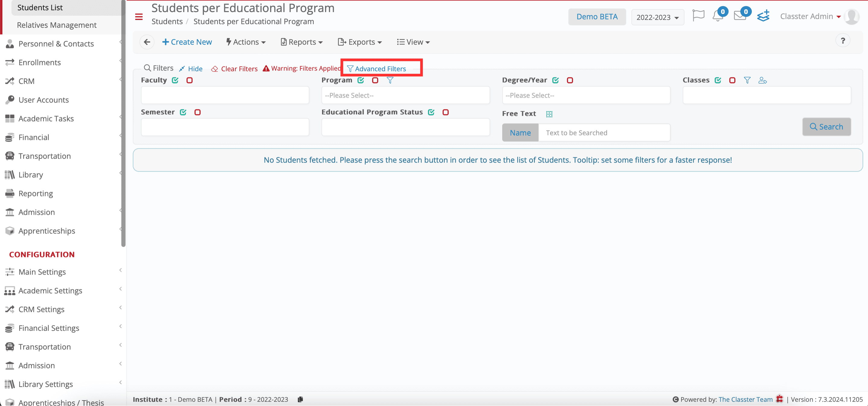The width and height of the screenshot is (868, 406).
Task: Click the copy icon in footer
Action: coord(300,399)
